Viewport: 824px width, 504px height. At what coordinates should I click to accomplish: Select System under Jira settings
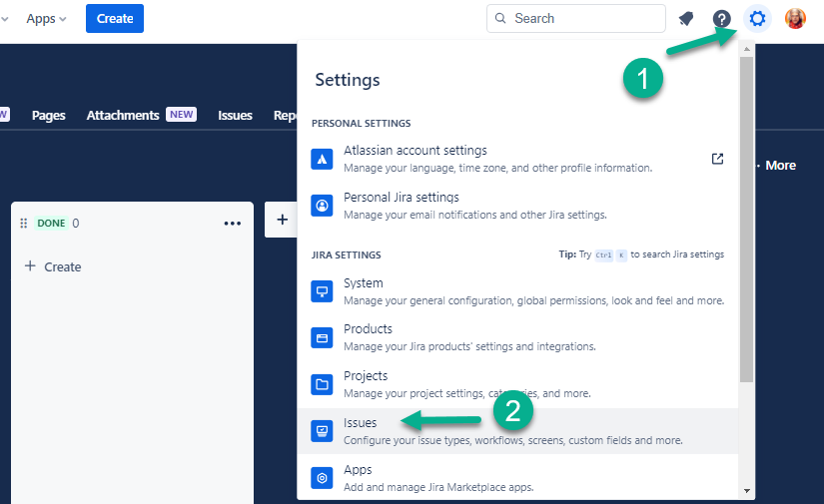[x=364, y=283]
